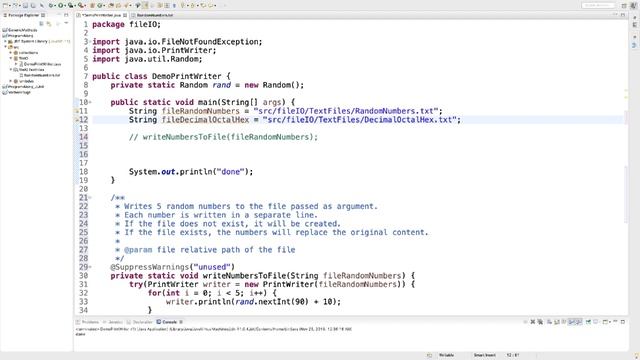Screen dimensions: 640x360
Task: Maximize the Package Explorer view
Action: tap(66, 15)
